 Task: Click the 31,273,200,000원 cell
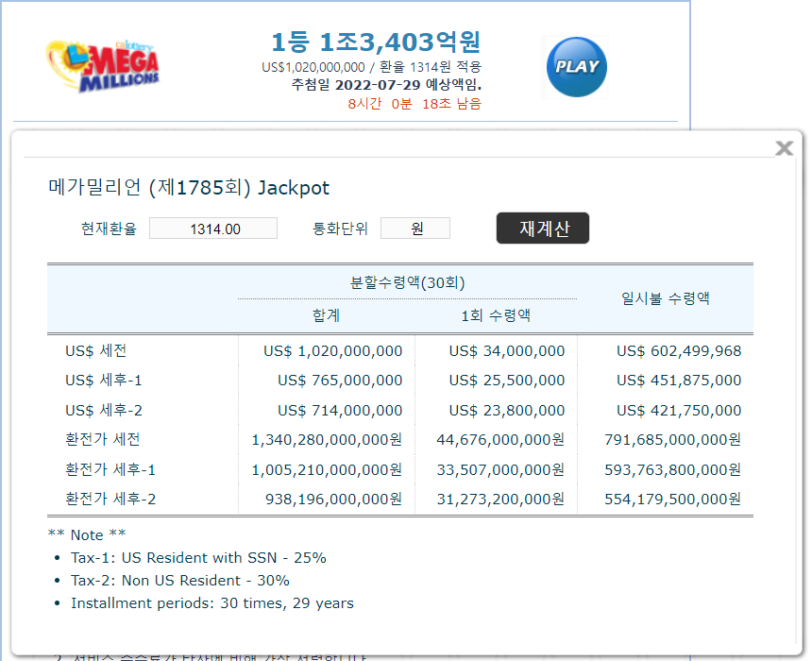click(x=500, y=499)
